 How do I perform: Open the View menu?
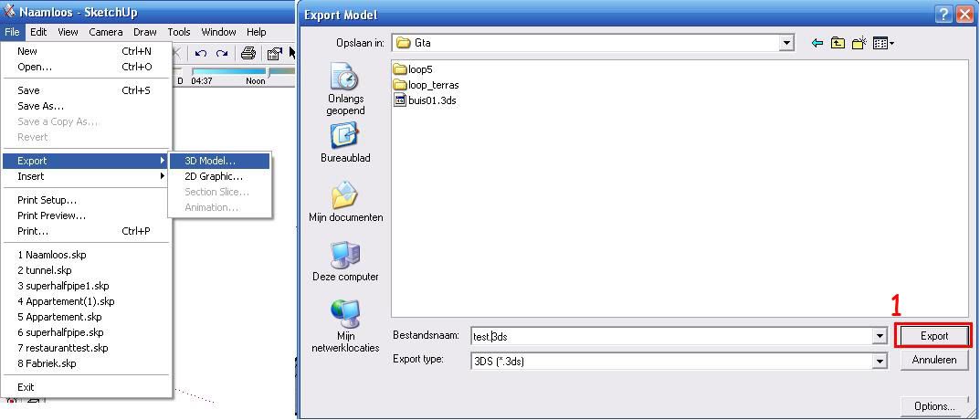click(x=68, y=32)
